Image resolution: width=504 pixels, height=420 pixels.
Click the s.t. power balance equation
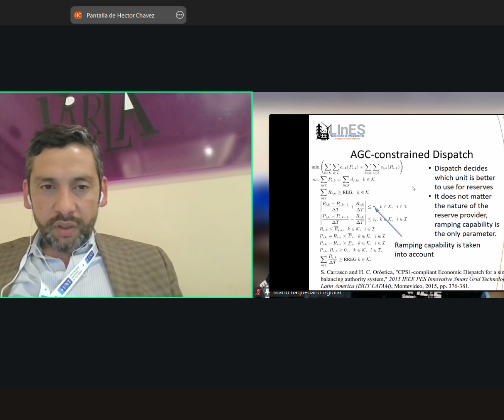click(x=344, y=180)
